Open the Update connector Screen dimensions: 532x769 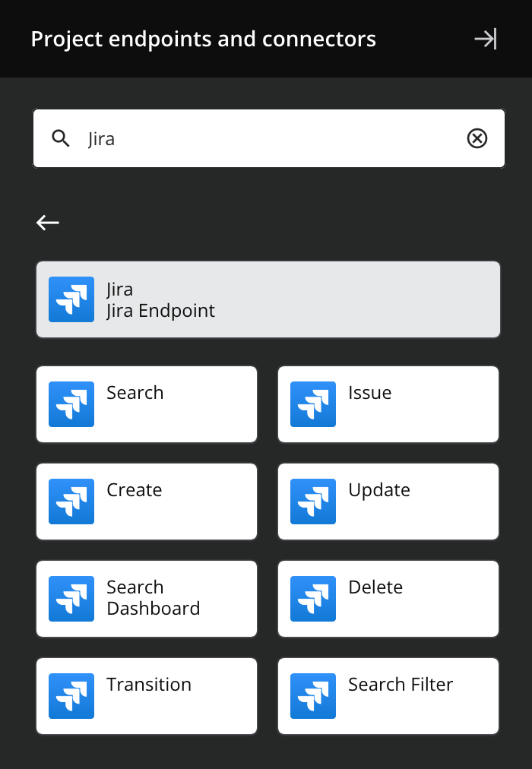coord(388,502)
